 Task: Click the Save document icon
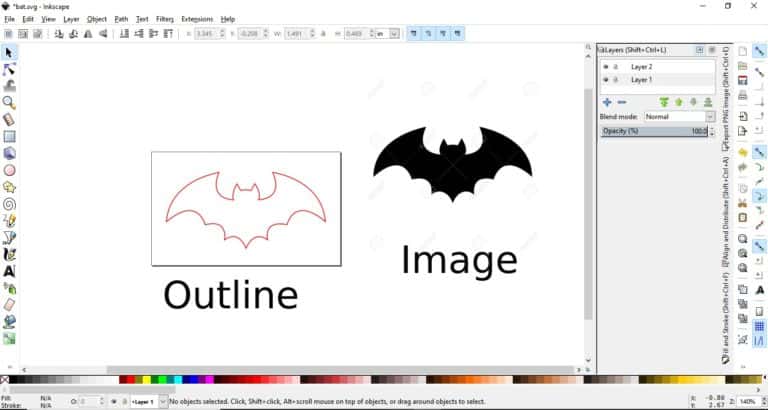point(743,81)
